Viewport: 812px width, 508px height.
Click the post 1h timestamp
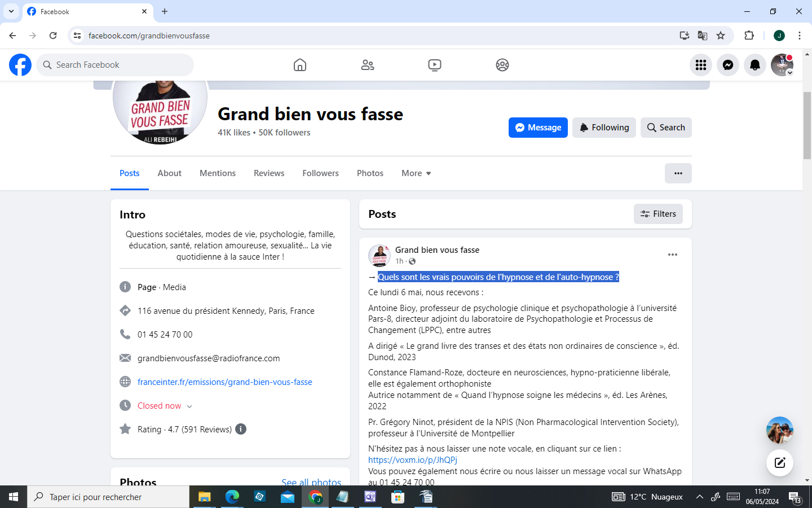pyautogui.click(x=399, y=261)
